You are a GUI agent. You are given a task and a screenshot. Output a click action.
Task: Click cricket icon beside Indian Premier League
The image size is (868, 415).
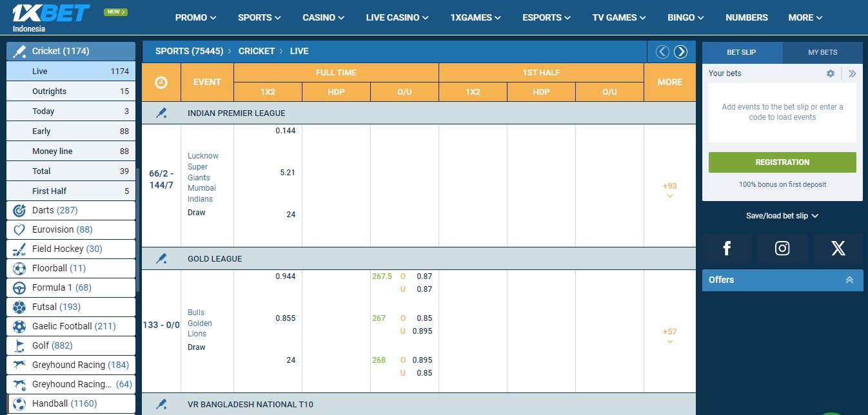tap(161, 113)
